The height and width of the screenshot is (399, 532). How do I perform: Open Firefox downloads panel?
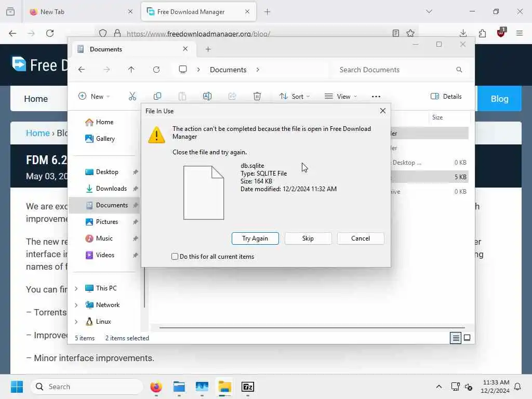(x=463, y=33)
